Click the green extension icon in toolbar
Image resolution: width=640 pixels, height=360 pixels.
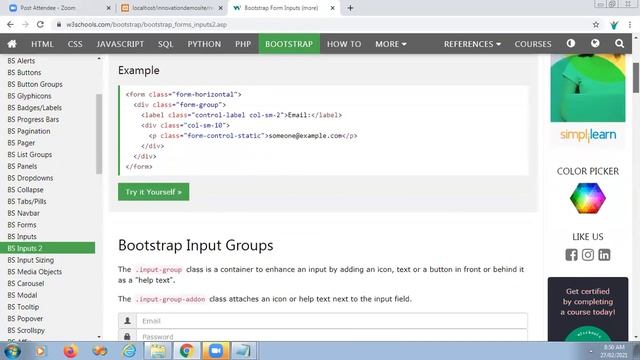pyautogui.click(x=614, y=25)
